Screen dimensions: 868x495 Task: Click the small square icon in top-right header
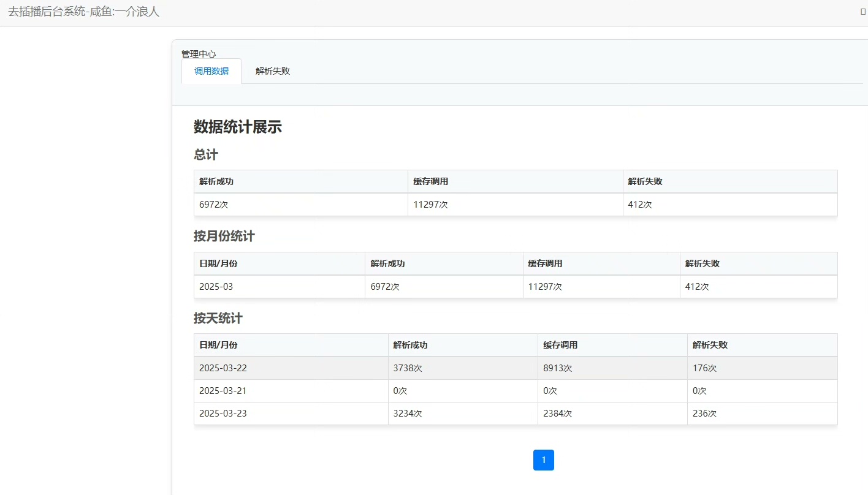[x=863, y=12]
